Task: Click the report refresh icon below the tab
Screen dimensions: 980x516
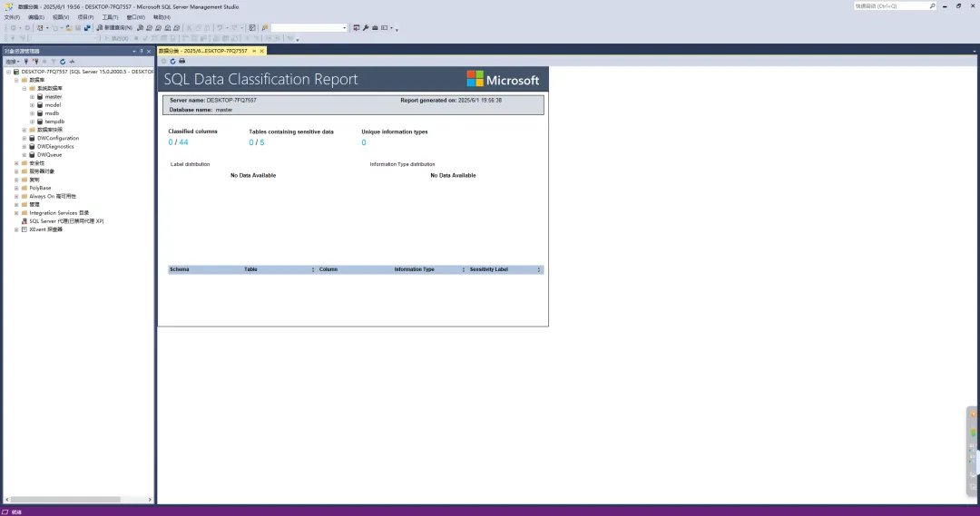Action: coord(173,62)
